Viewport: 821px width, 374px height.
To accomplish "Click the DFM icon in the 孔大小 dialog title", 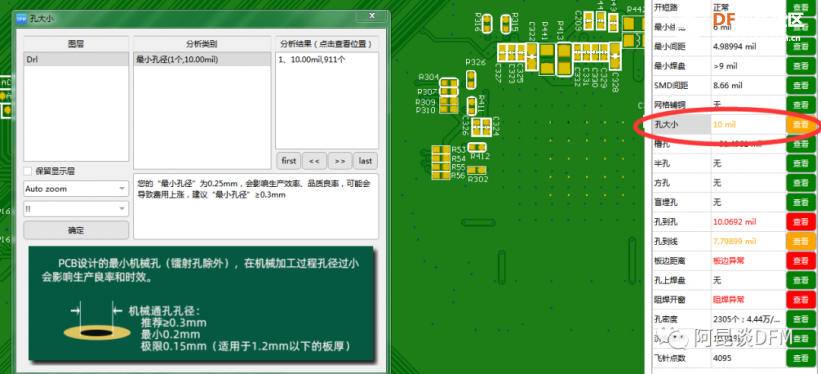I will tap(21, 18).
